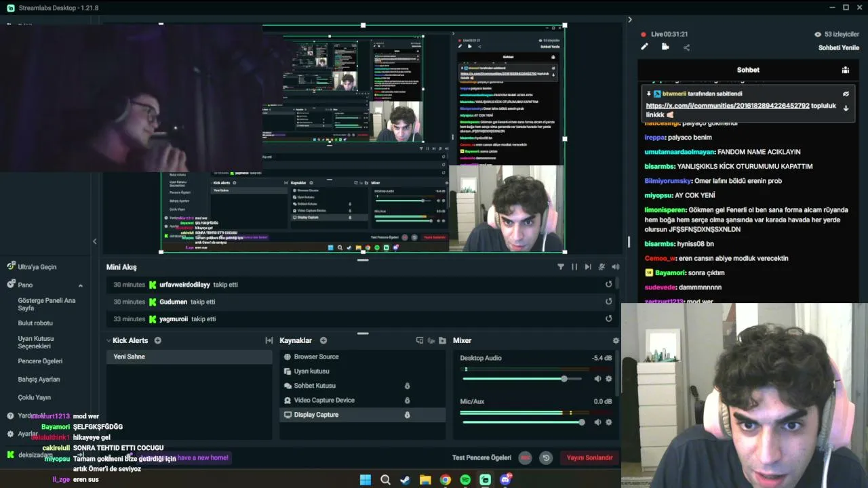Pause the Mini Akış alert queue
868x488 pixels.
574,267
